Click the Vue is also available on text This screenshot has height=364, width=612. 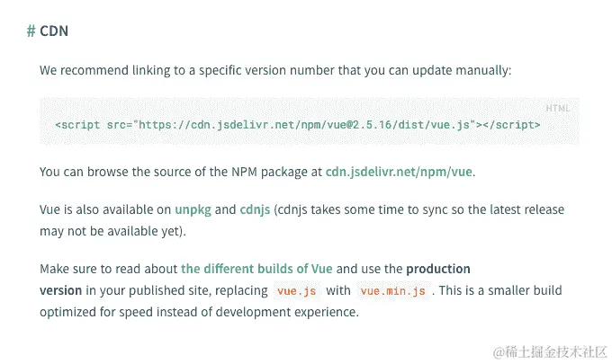pos(105,209)
